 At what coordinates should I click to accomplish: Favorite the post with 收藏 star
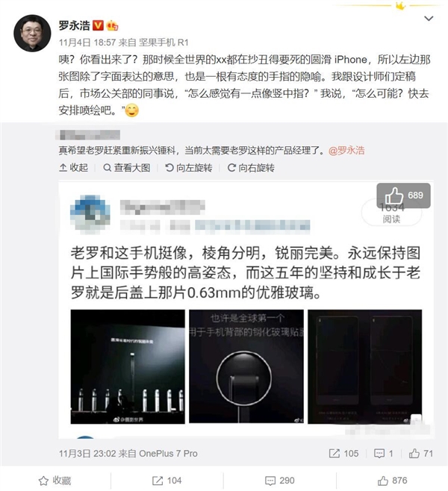55,481
